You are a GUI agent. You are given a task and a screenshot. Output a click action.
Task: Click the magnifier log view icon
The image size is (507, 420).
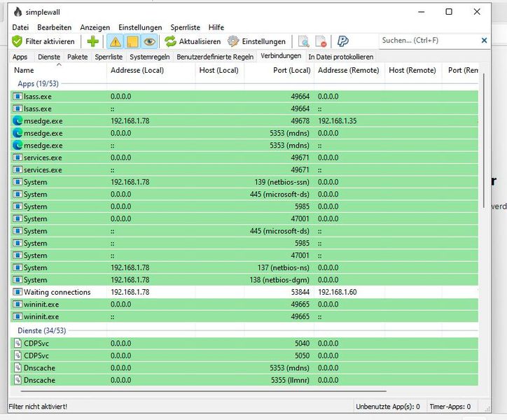pyautogui.click(x=303, y=41)
